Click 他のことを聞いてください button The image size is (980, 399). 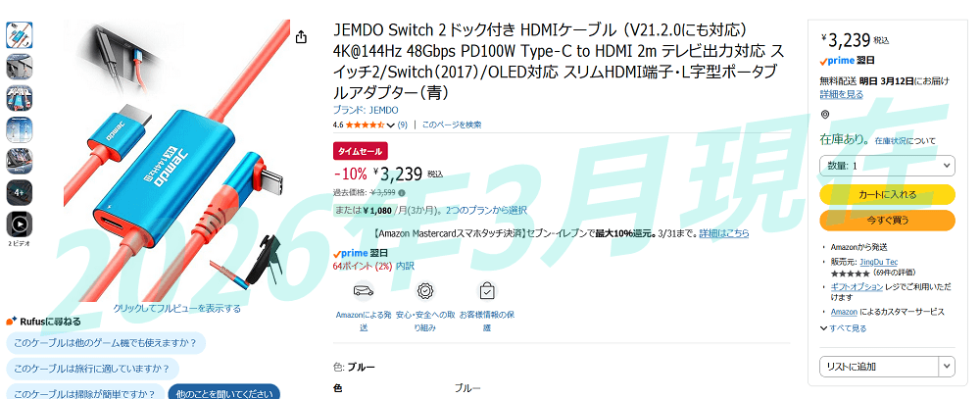click(223, 393)
